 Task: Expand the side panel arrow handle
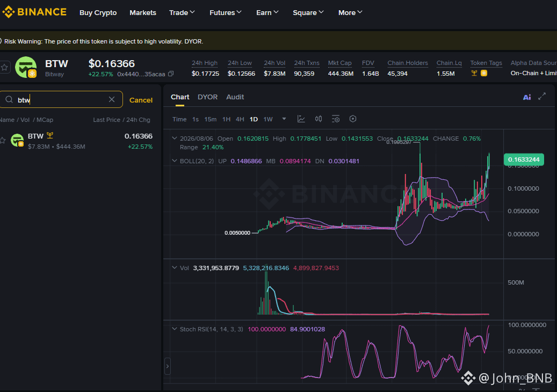(168, 366)
